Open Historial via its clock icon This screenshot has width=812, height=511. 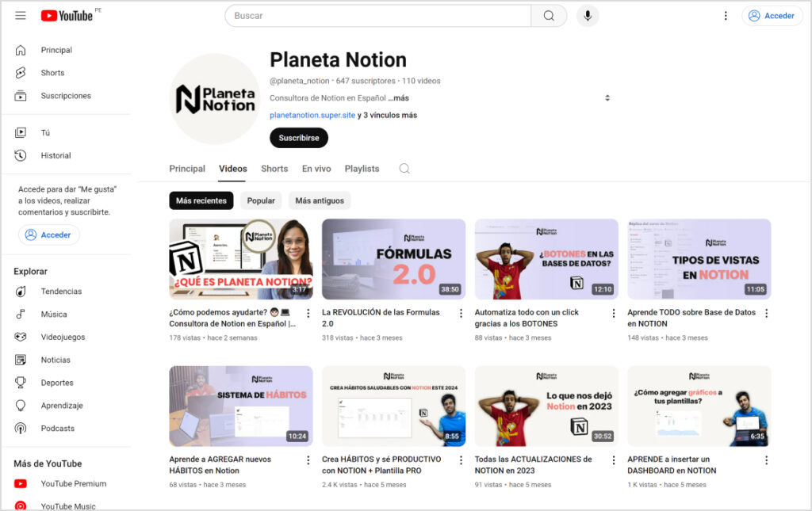(20, 155)
